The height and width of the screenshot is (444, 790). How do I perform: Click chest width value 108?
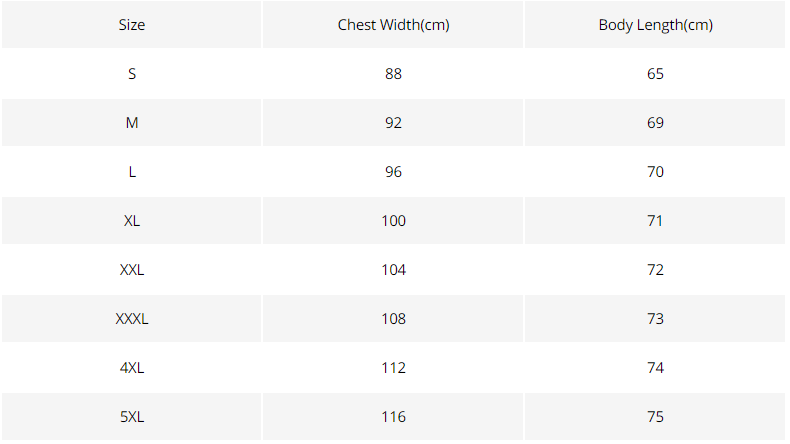coord(393,319)
